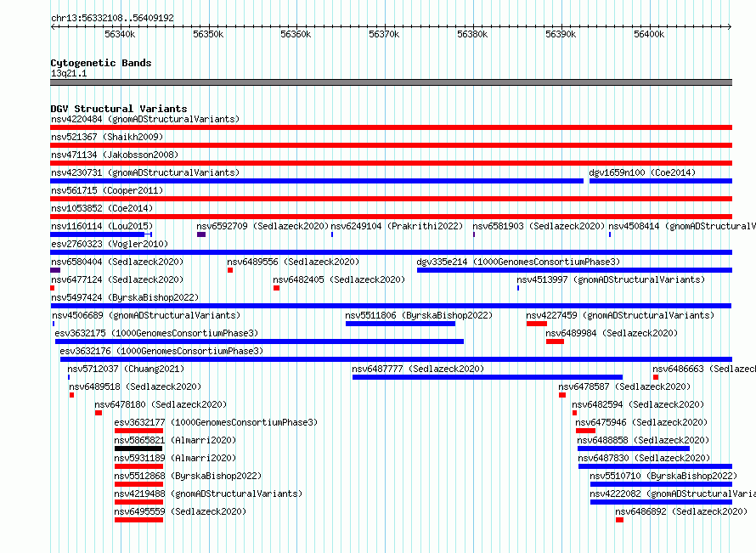Click nsv6478587 (Sedlazeck2020) label
The image size is (756, 553).
click(x=624, y=387)
